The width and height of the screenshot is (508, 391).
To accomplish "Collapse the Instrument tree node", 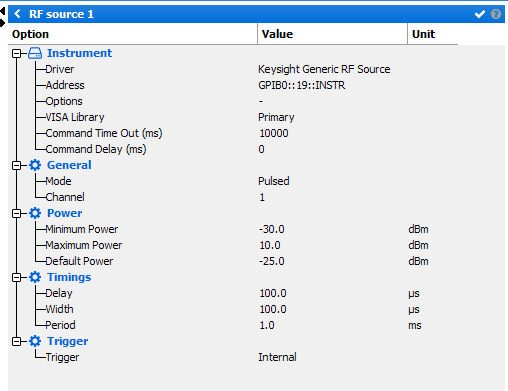I will tap(16, 53).
